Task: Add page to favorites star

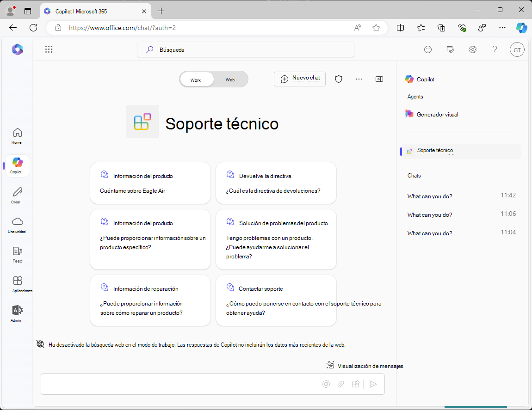Action: click(x=376, y=28)
